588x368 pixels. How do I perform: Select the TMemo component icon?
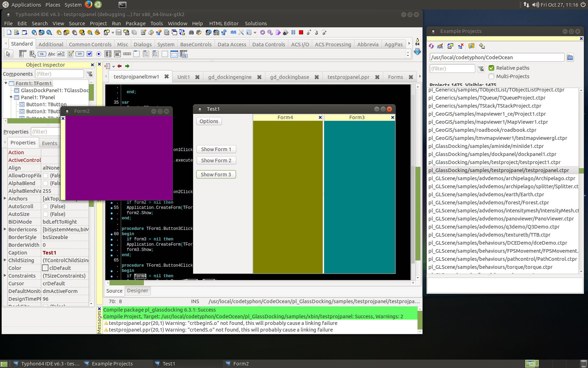[71, 54]
